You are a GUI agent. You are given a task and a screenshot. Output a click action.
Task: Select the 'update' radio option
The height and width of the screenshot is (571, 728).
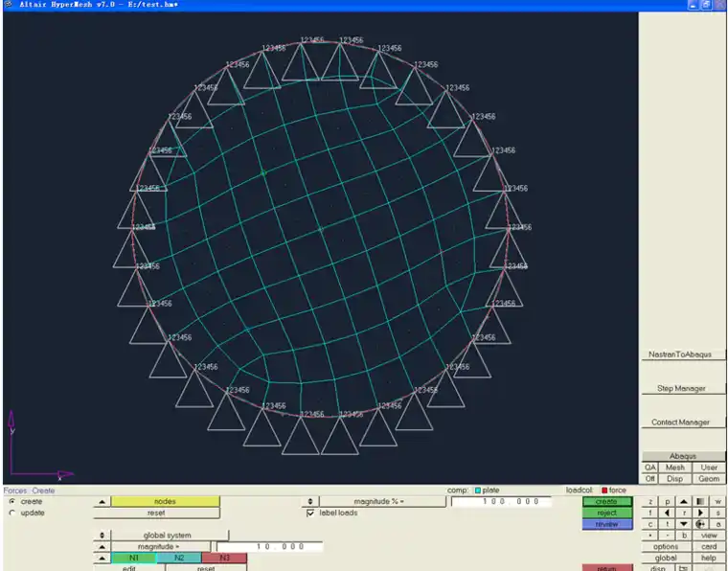click(12, 513)
